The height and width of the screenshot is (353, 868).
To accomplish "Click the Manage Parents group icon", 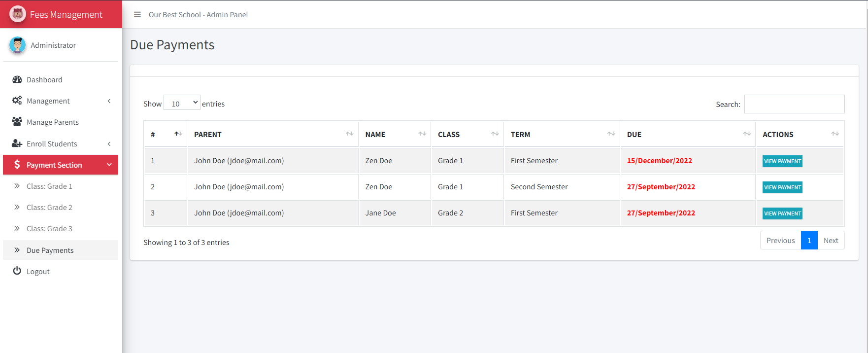I will click(x=17, y=122).
